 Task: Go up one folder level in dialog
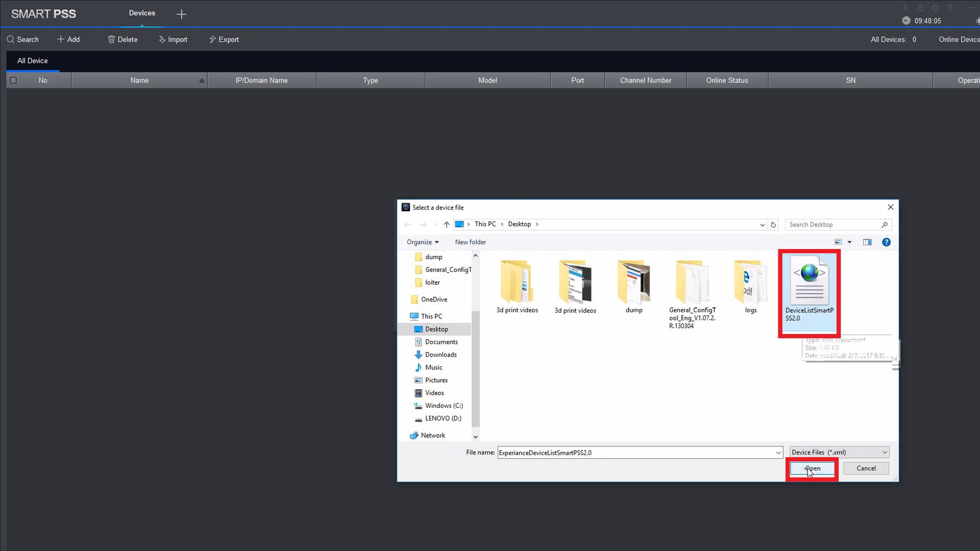click(x=447, y=224)
